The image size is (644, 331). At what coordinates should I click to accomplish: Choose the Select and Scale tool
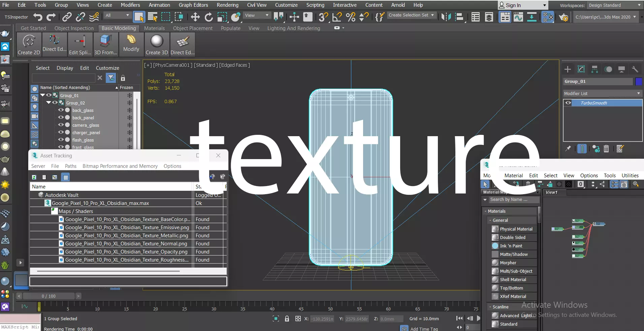[222, 17]
